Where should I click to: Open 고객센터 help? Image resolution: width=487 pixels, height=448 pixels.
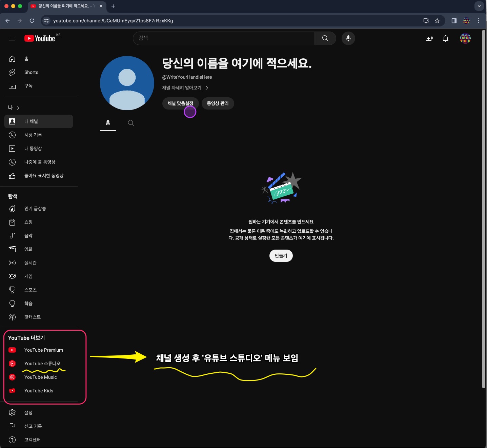tap(39, 440)
